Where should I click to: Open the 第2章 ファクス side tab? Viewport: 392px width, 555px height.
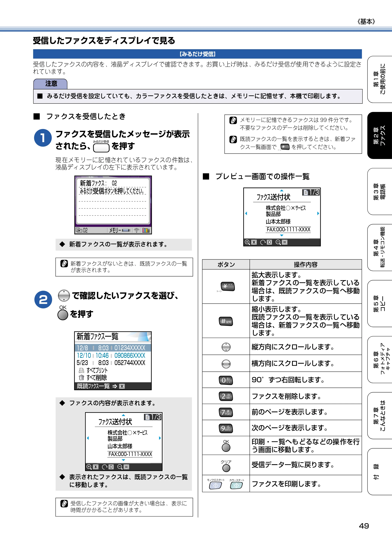click(379, 135)
